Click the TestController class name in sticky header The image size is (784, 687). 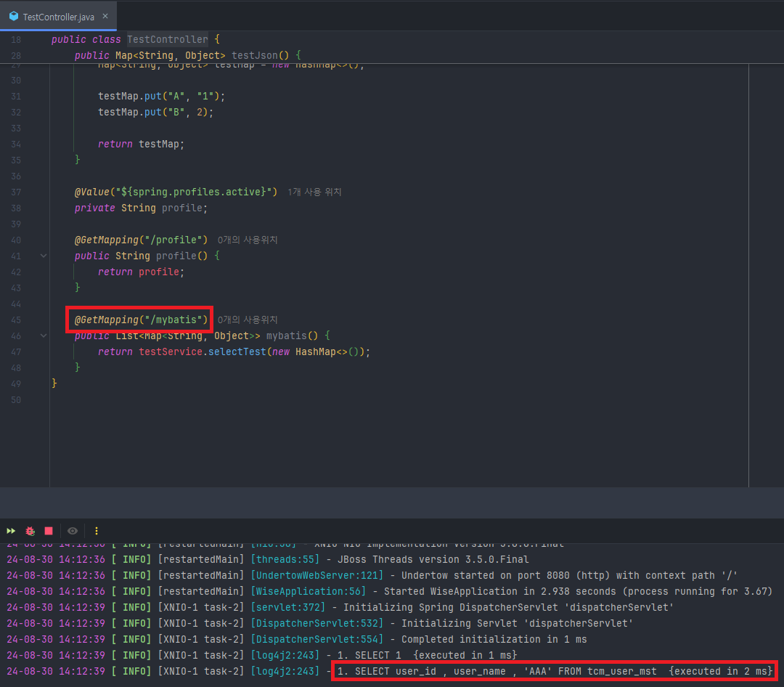(x=167, y=39)
